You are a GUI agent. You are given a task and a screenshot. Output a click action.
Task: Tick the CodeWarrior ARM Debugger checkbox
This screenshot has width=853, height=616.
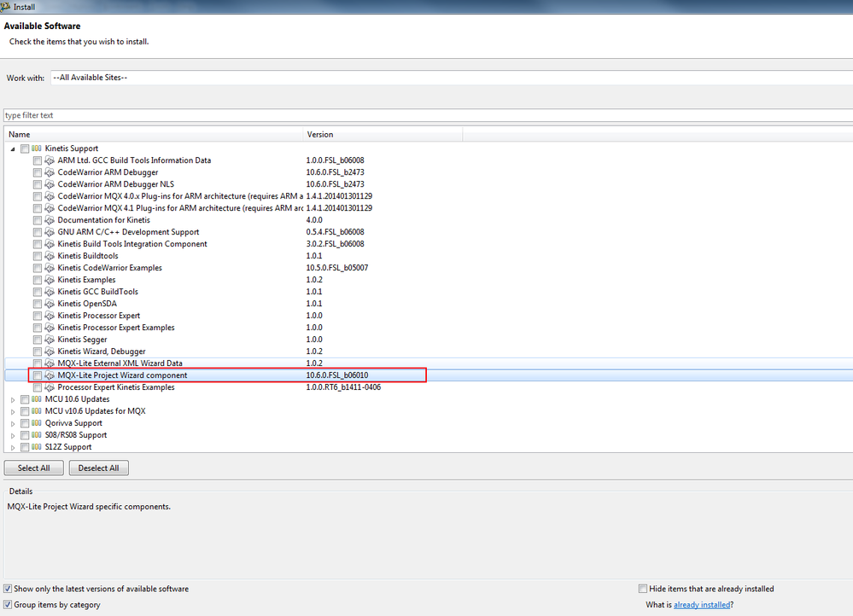coord(37,172)
